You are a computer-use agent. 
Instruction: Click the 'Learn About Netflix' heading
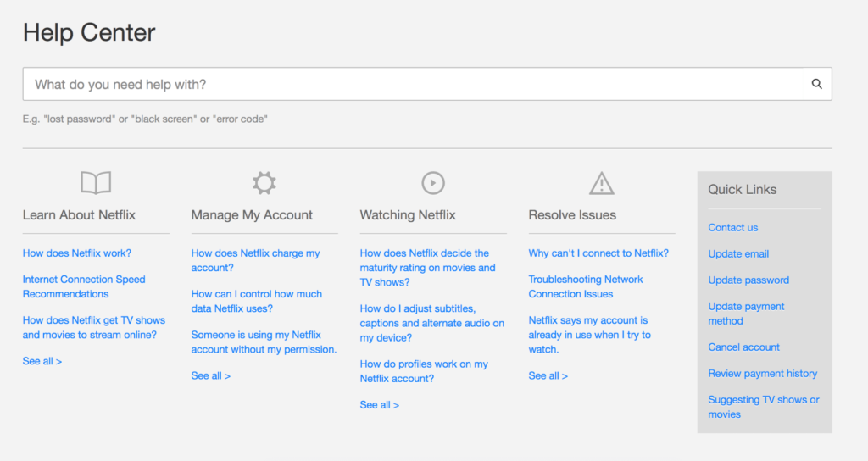pos(79,214)
